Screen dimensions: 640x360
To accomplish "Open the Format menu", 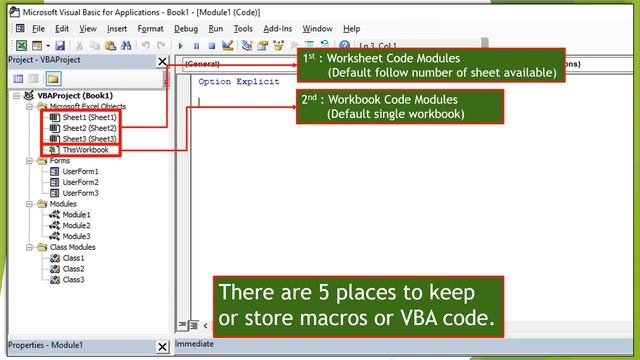I will (x=150, y=29).
